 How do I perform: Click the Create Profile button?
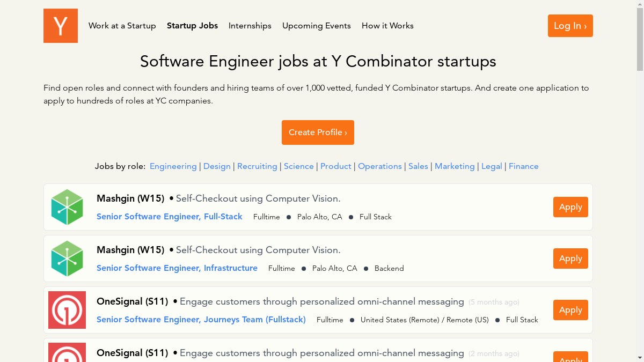[318, 132]
